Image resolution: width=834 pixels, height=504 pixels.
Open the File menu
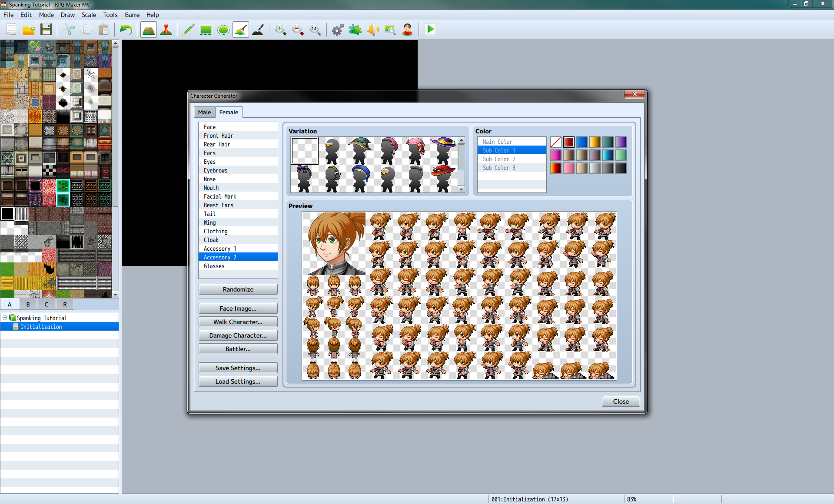click(9, 15)
